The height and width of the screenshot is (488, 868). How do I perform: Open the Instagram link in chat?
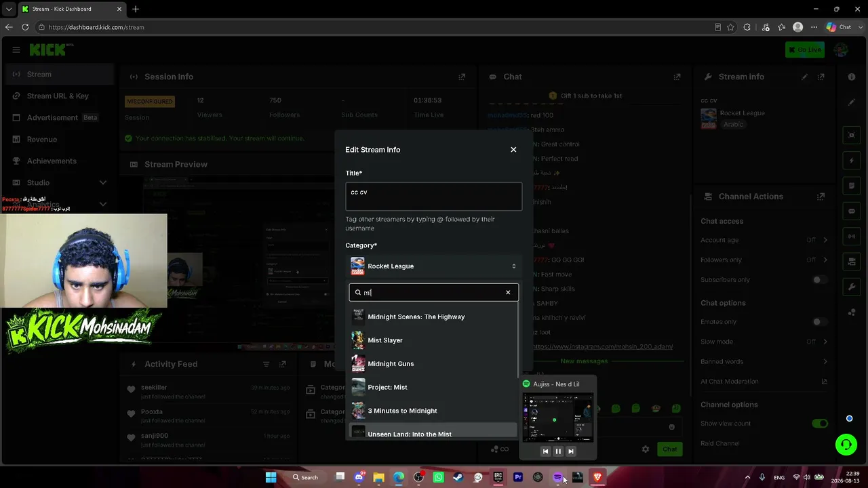coord(602,346)
